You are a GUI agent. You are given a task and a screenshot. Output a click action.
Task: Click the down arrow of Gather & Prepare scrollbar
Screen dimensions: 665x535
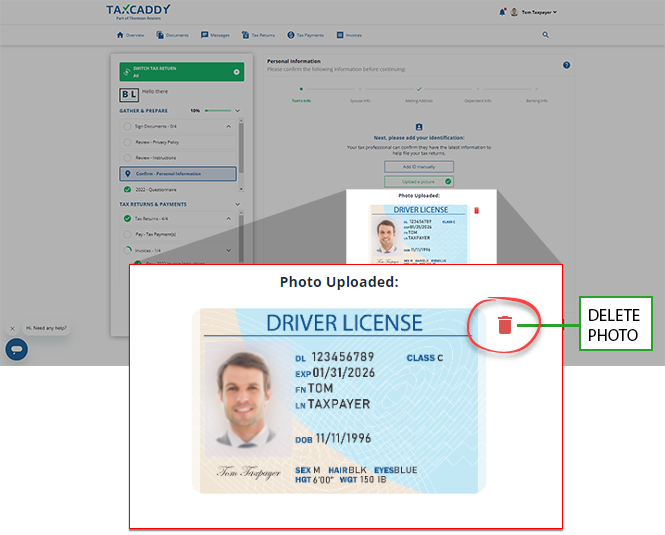click(241, 189)
